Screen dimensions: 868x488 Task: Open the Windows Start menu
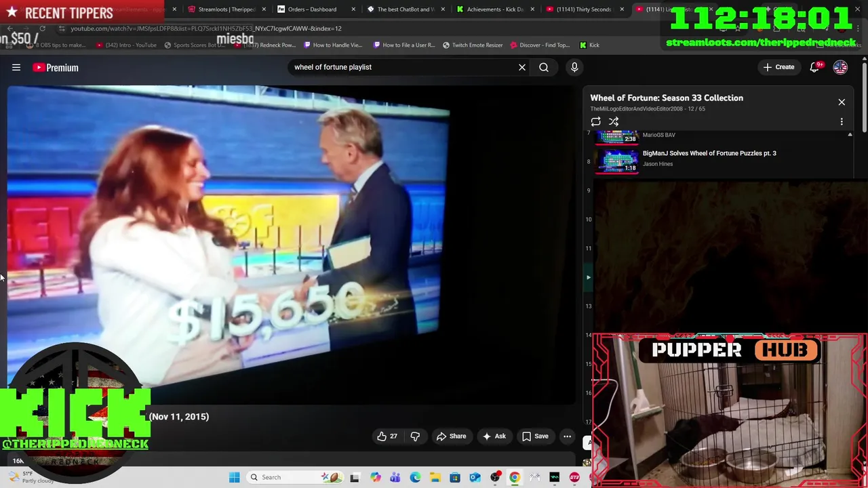(x=234, y=478)
